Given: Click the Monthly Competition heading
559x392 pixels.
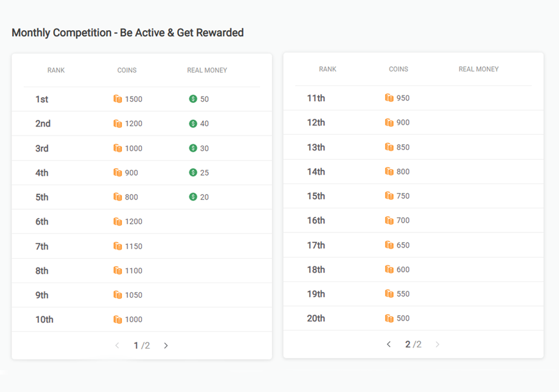Looking at the screenshot, I should (128, 33).
